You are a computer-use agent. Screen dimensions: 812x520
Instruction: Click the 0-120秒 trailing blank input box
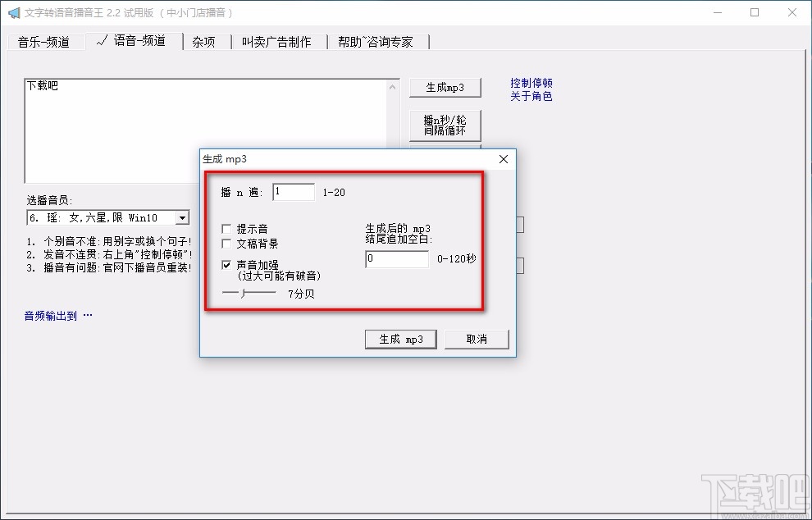click(397, 259)
